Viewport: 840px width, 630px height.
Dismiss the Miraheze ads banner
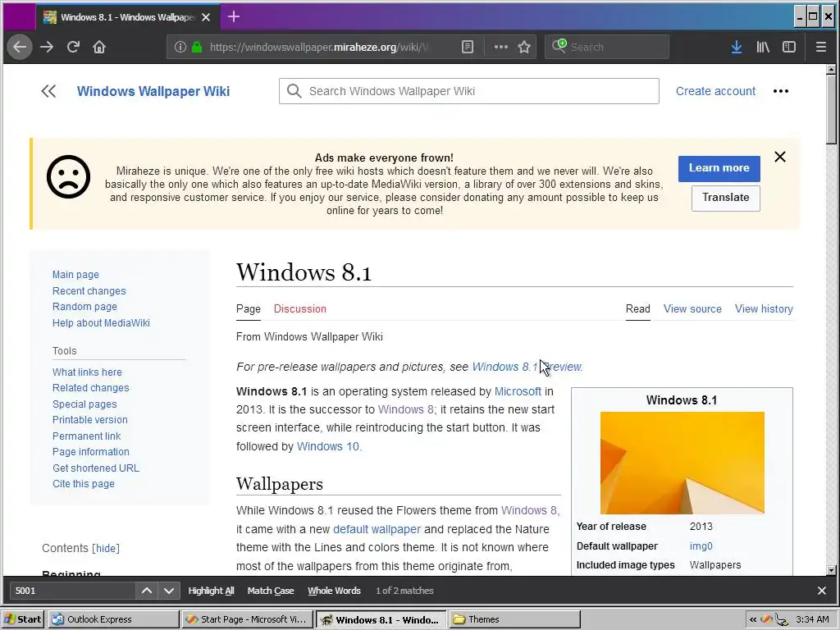click(780, 157)
